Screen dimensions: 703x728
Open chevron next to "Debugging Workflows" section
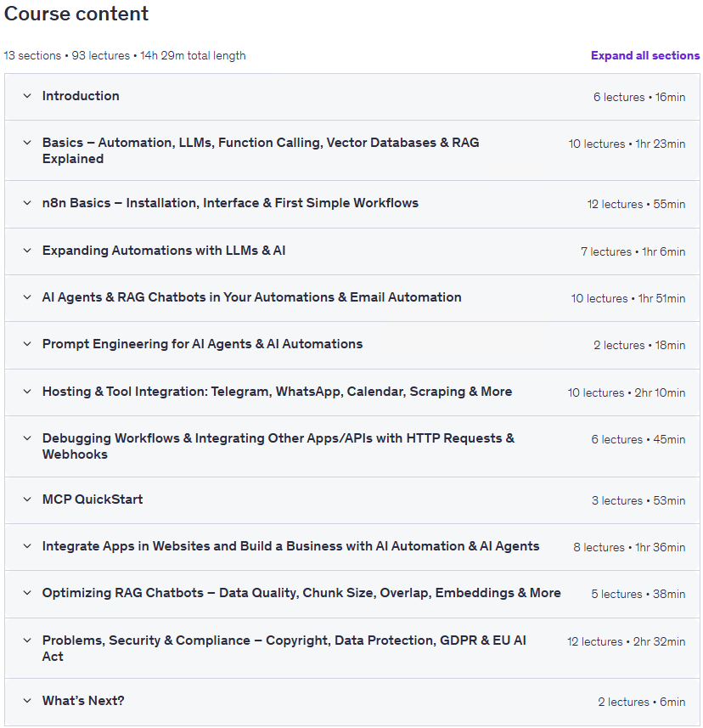click(x=27, y=437)
